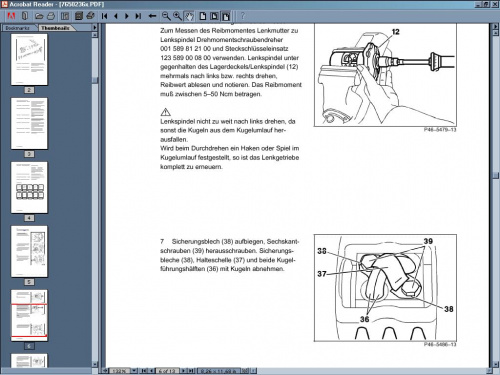Click next page arrow in status bar
This screenshot has width=500, height=375.
[x=184, y=371]
